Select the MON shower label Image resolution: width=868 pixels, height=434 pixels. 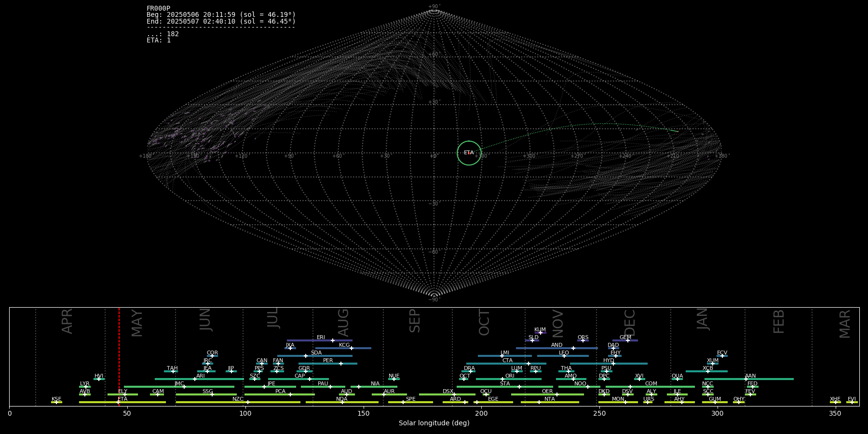(x=618, y=399)
